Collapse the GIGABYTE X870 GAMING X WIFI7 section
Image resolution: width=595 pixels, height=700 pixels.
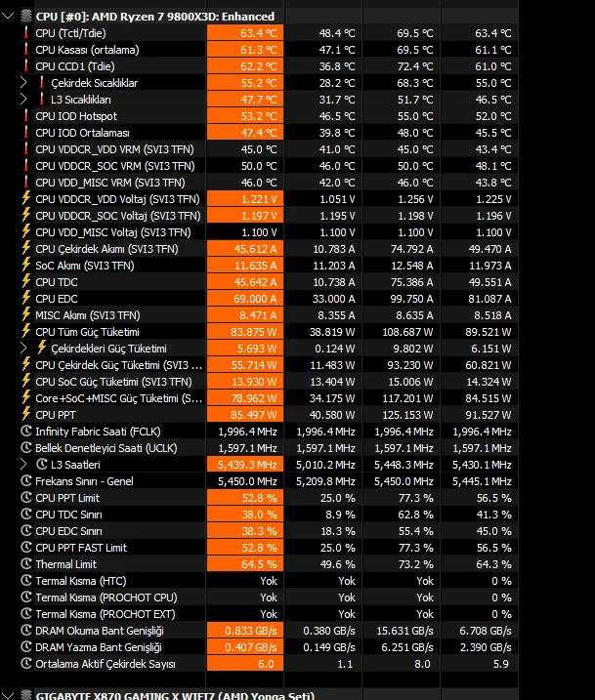tap(8, 695)
